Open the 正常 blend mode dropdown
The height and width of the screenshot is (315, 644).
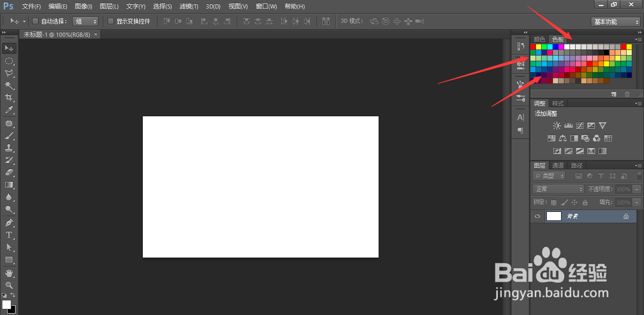[559, 189]
